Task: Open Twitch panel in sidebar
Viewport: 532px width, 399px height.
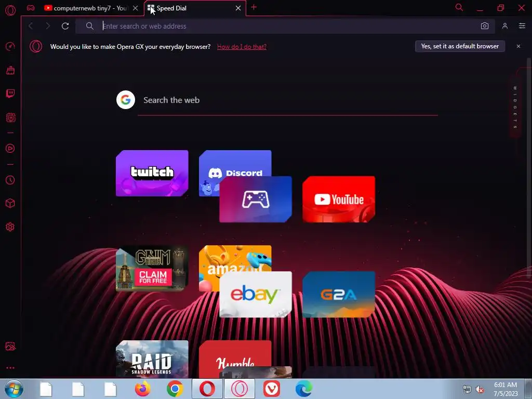Action: pos(10,94)
